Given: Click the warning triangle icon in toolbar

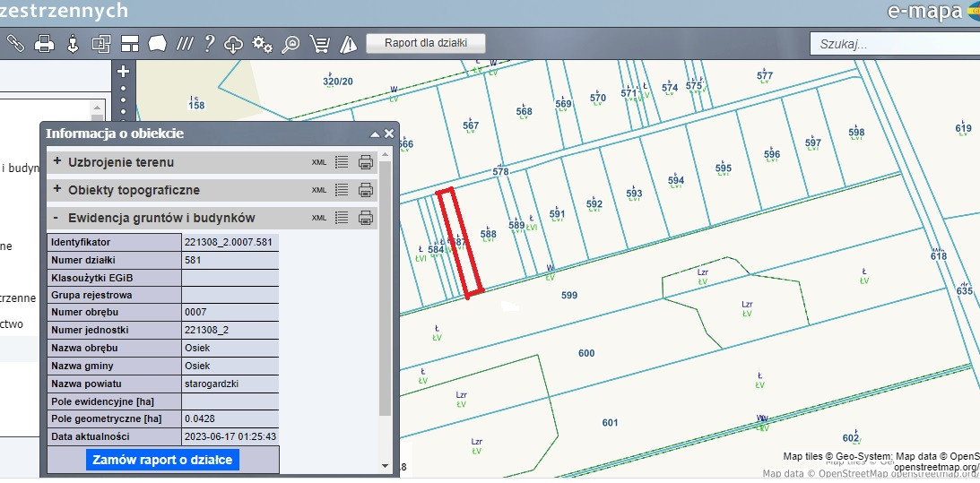Looking at the screenshot, I should tap(350, 43).
